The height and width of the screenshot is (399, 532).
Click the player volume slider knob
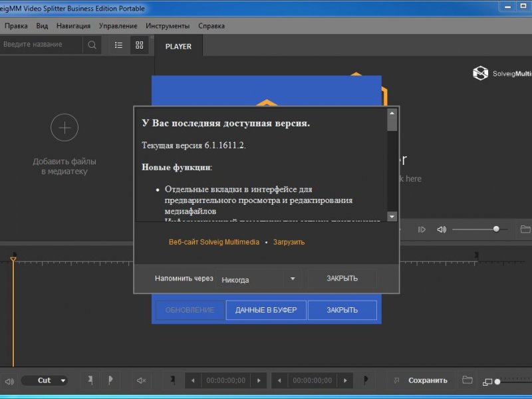coord(496,229)
